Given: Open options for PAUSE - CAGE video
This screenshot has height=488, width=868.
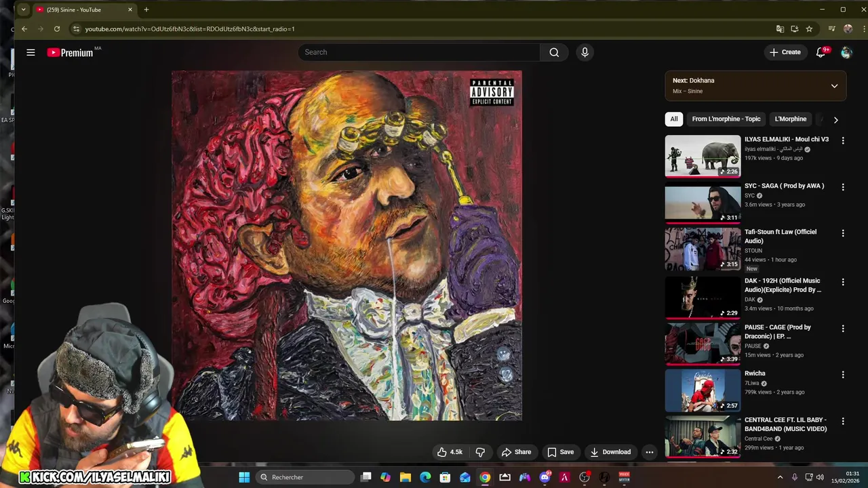Looking at the screenshot, I should [x=843, y=328].
